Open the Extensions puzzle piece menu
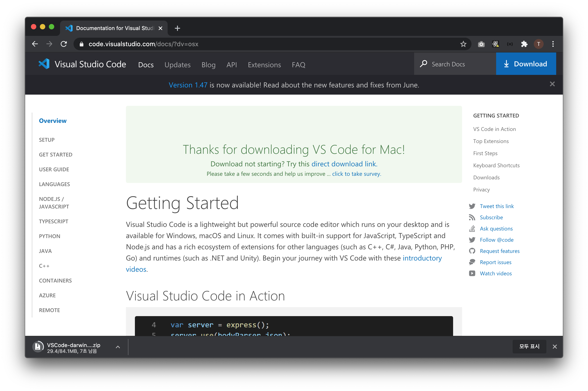Screen dimensions: 588x391 click(x=524, y=44)
